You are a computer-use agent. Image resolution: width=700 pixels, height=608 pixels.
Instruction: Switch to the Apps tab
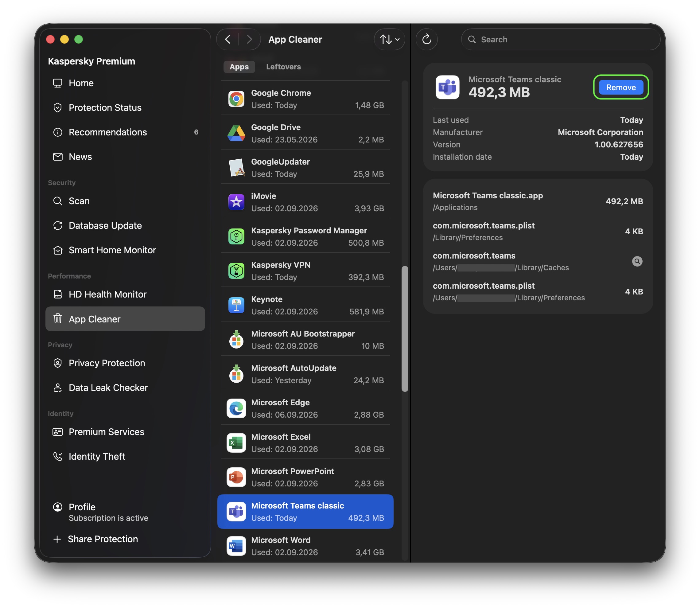(x=239, y=67)
